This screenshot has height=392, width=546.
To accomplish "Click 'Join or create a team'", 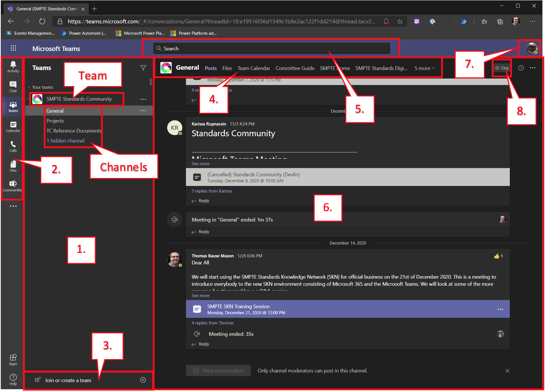I will click(68, 381).
